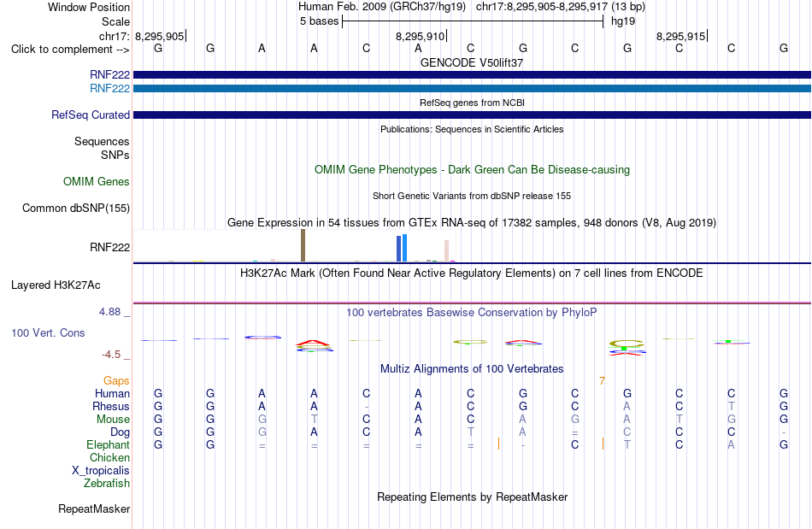Click the RefSeq Curated gene bar
This screenshot has height=529, width=812.
coord(472,115)
